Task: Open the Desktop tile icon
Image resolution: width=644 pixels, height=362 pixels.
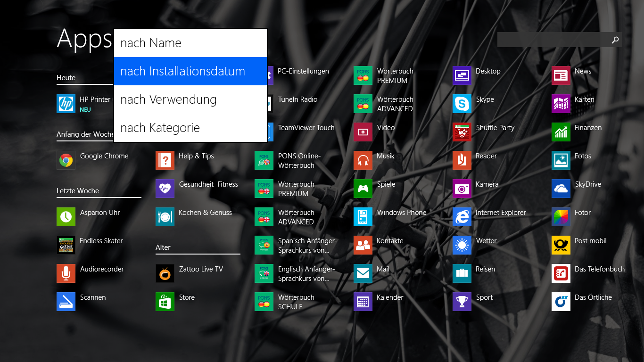Action: pyautogui.click(x=462, y=75)
